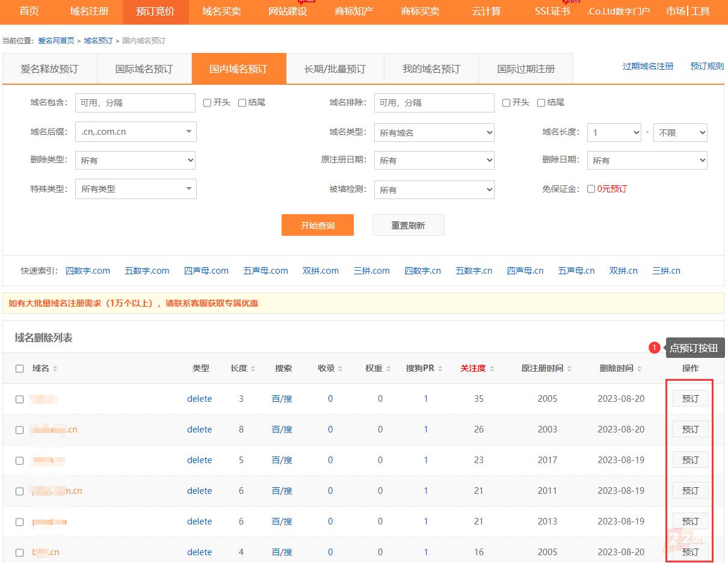Sort the list by 域名 column sort icon
Image resolution: width=728 pixels, height=563 pixels.
coord(55,369)
